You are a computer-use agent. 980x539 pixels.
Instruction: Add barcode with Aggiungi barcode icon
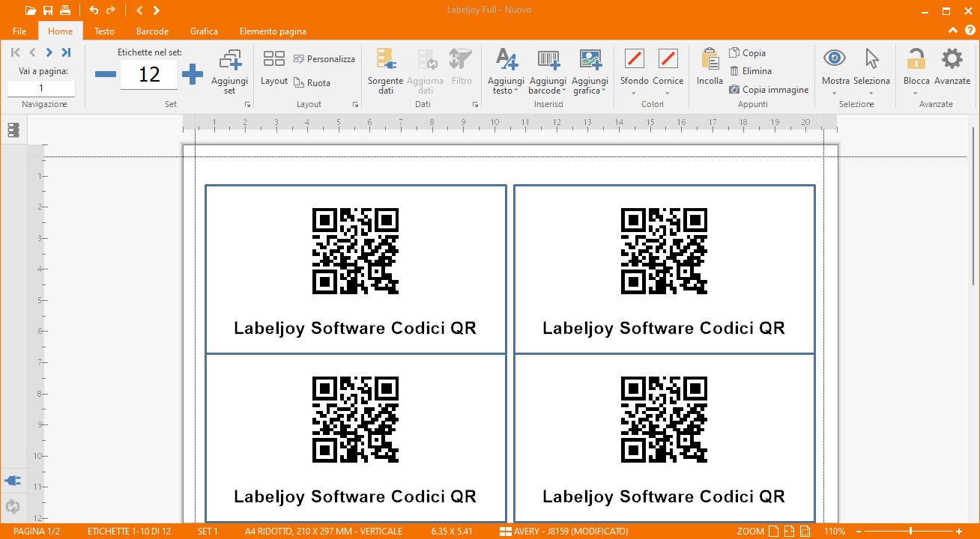[548, 60]
